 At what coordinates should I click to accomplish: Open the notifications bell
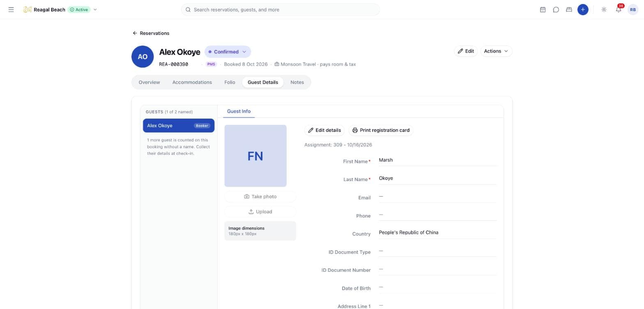pos(619,9)
